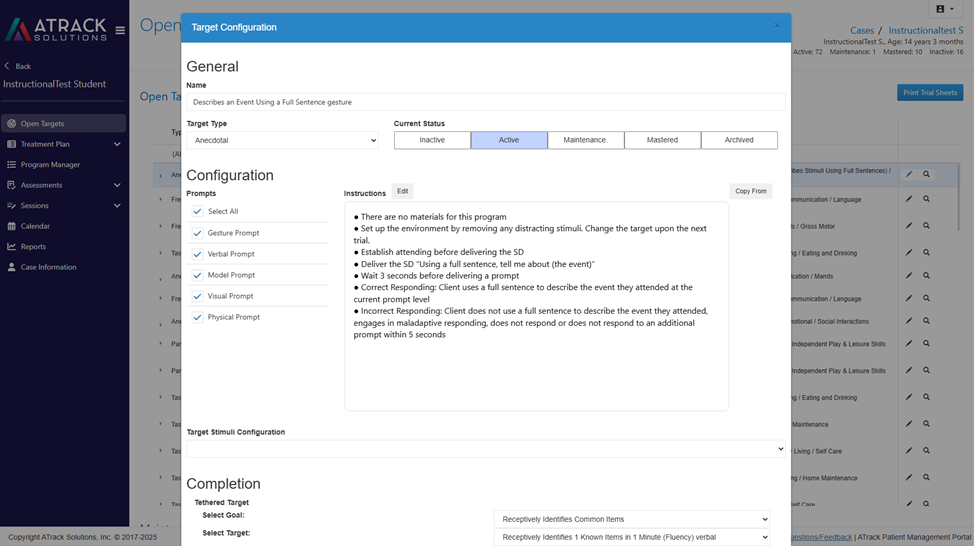Toggle the Verbal Prompt checkbox

coord(197,254)
